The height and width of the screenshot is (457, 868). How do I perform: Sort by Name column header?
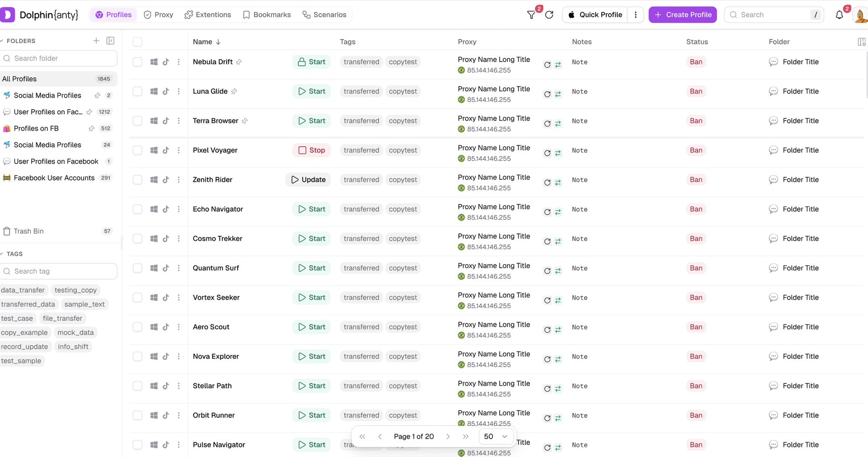[206, 42]
